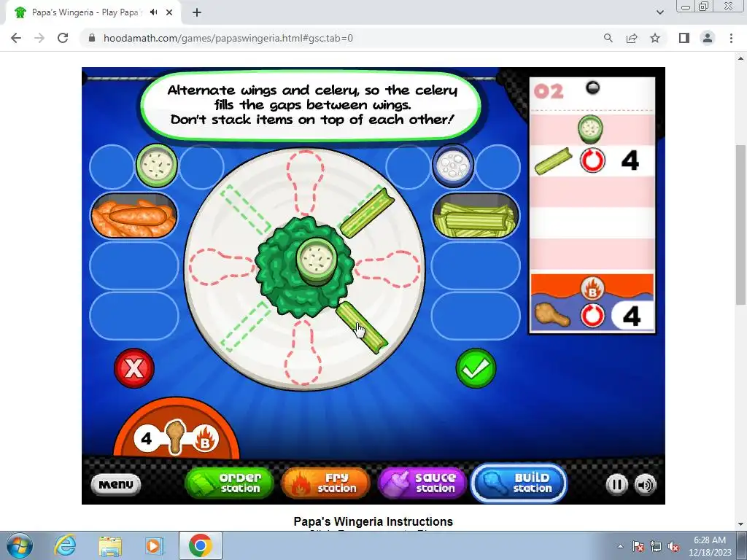Close the Papa's Wingeria tab

(169, 13)
